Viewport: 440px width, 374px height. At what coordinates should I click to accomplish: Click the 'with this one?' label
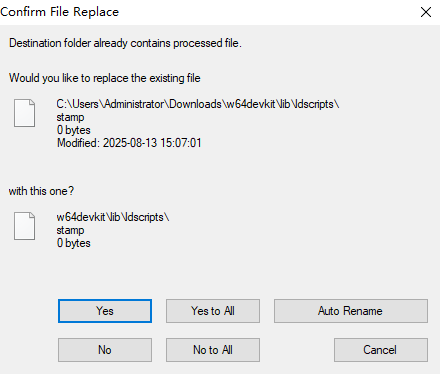41,191
